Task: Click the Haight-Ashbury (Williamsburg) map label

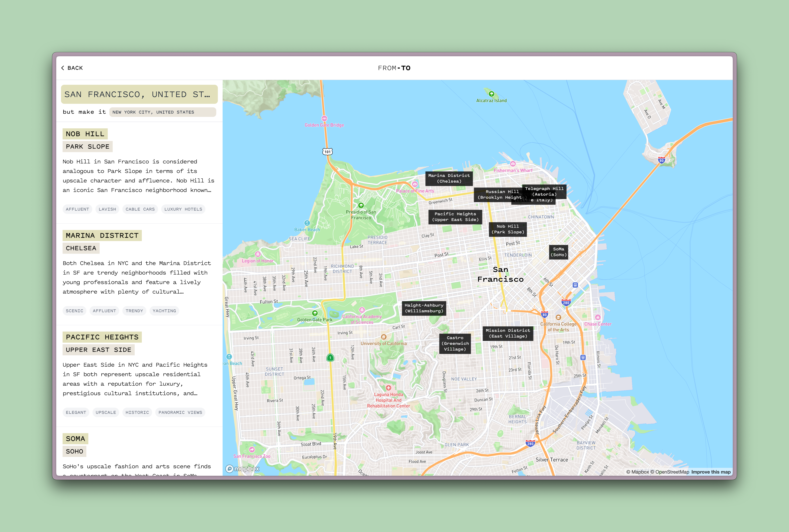Action: tap(424, 308)
